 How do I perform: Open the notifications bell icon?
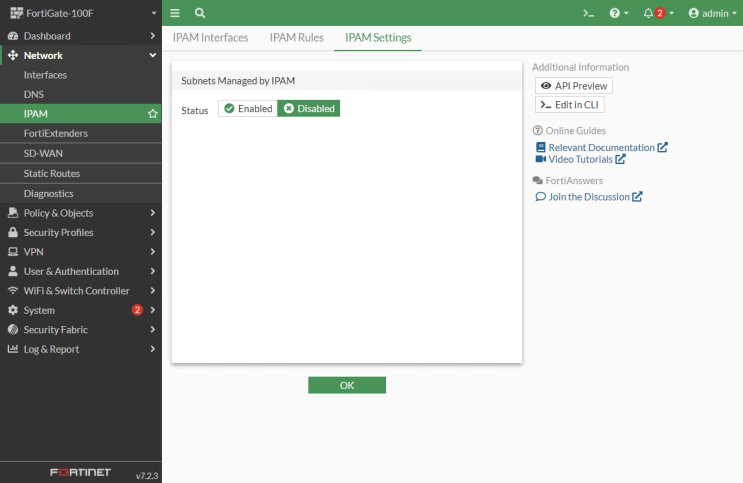[x=648, y=13]
